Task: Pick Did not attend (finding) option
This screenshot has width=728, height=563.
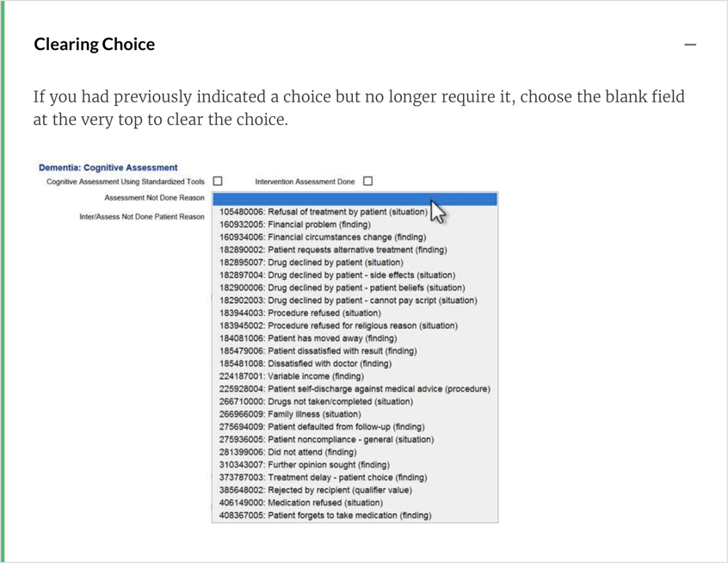Action: 287,452
